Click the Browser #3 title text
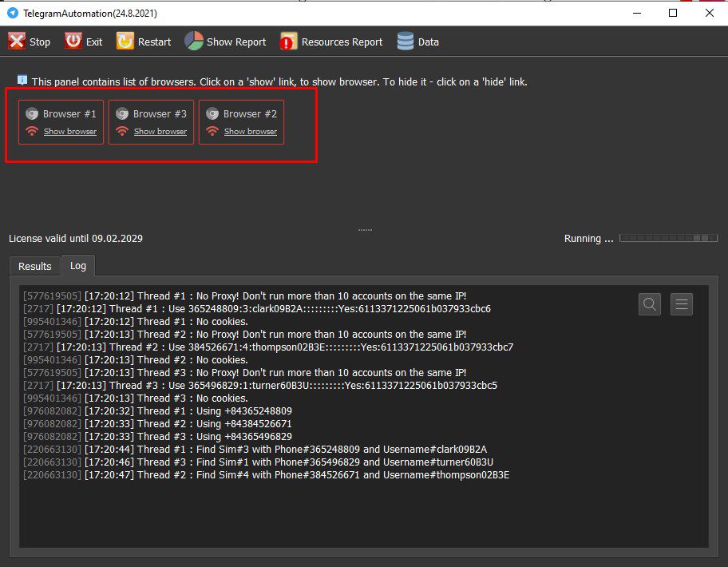 160,113
